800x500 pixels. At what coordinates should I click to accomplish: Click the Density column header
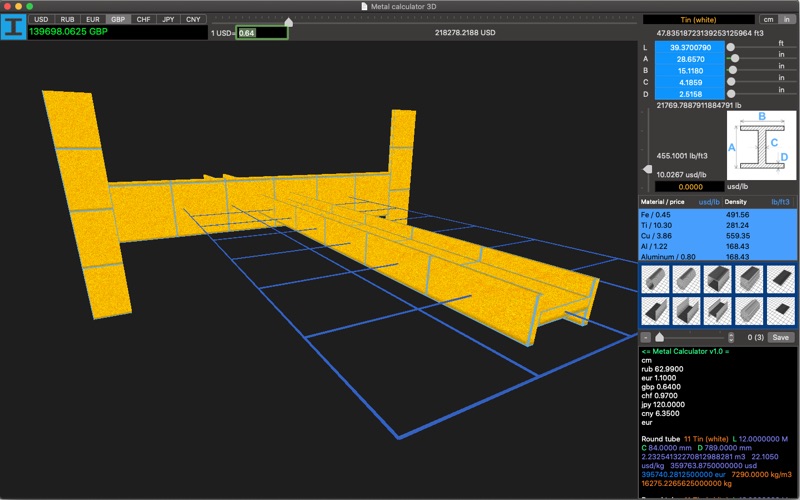[x=735, y=202]
